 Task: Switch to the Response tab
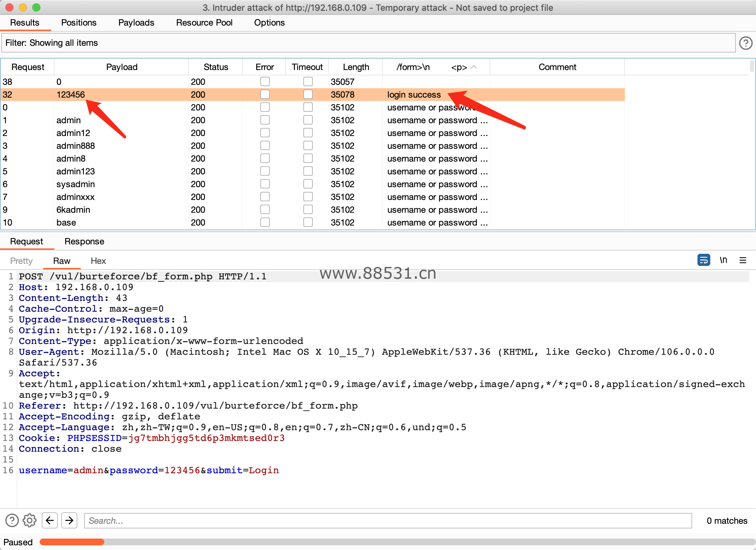[x=84, y=241]
